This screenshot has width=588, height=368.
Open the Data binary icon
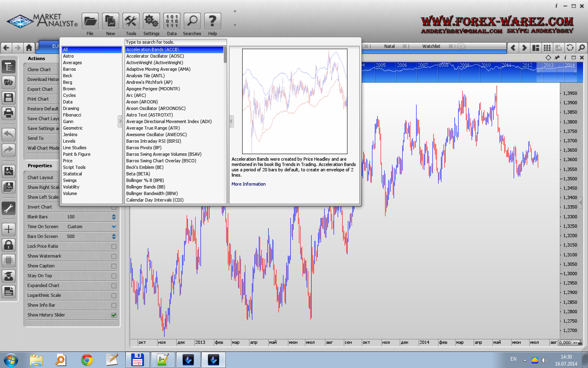coord(171,21)
